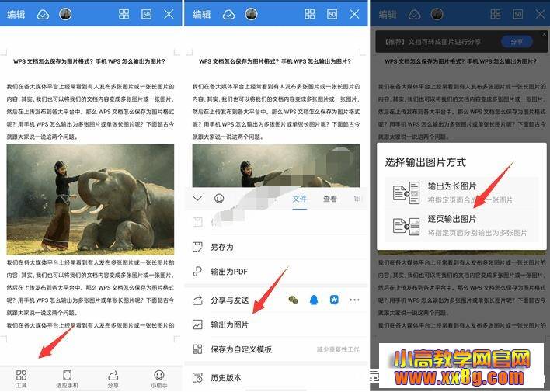Open 历史版本 version history
Screen dimensions: 550x392
pyautogui.click(x=276, y=377)
